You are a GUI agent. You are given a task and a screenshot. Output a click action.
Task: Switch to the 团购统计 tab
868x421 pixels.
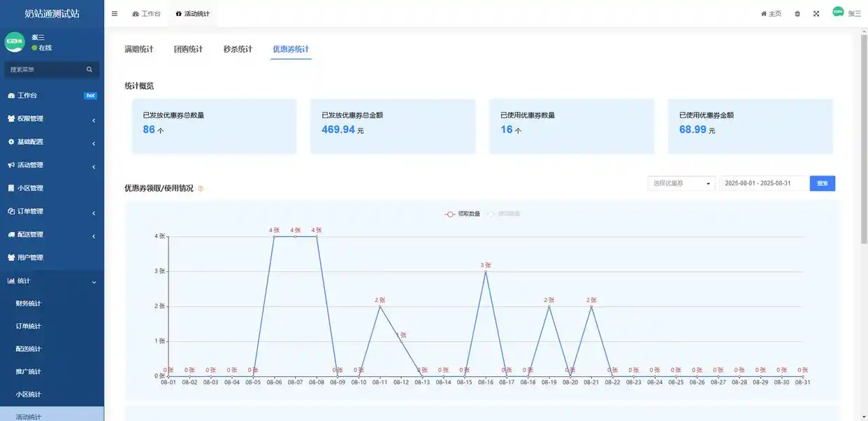pyautogui.click(x=188, y=50)
